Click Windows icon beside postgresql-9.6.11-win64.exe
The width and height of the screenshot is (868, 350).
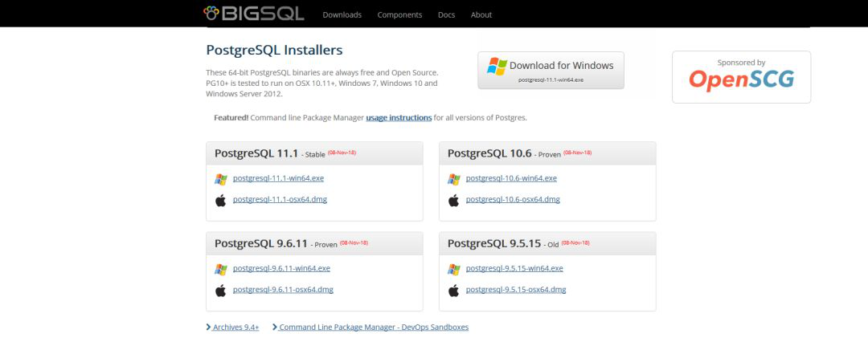pos(221,269)
